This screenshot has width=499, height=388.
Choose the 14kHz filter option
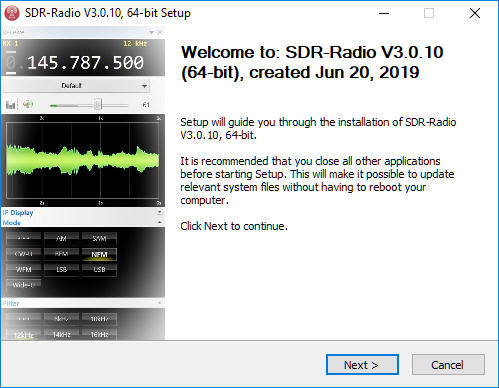(x=62, y=334)
